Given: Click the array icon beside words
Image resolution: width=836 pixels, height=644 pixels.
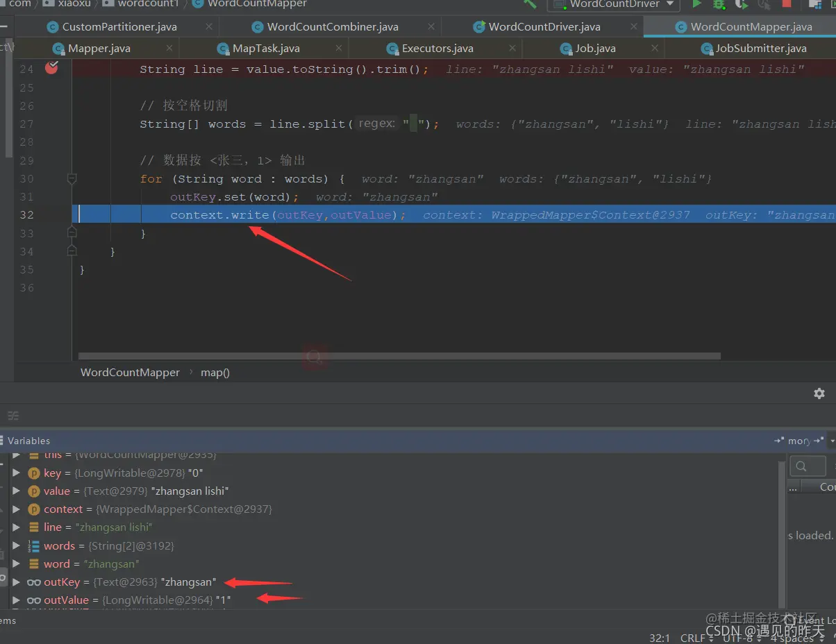Looking at the screenshot, I should click(33, 545).
